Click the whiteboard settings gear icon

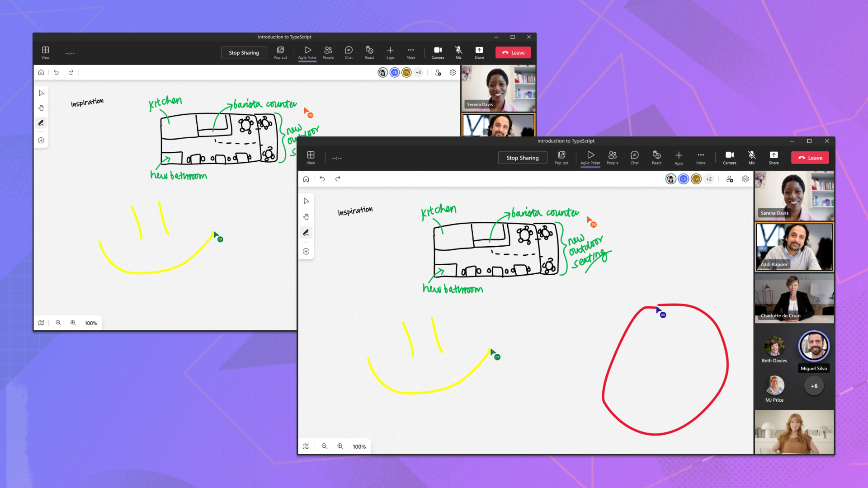[x=746, y=179]
